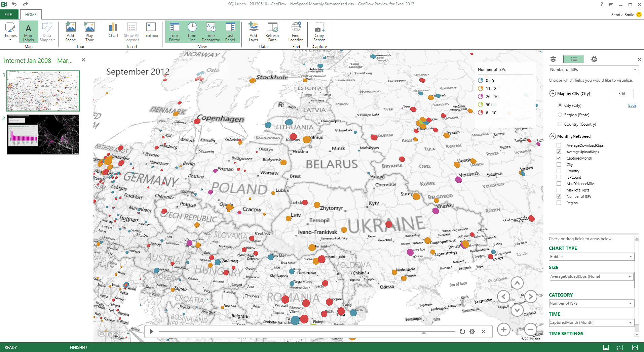Click Copy Screen capture
Screen dimensions: 644x352
tap(319, 32)
